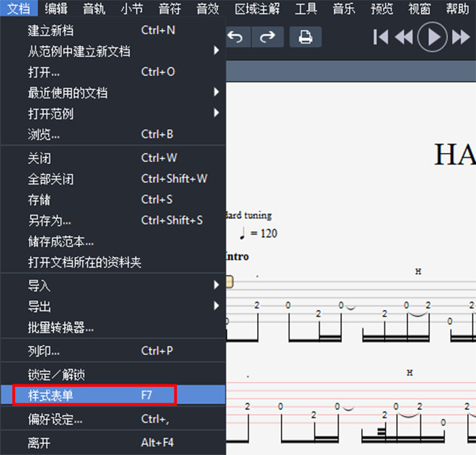Expand 最近使用的文档 submenu
Viewport: 476px width, 455px height.
click(x=112, y=93)
